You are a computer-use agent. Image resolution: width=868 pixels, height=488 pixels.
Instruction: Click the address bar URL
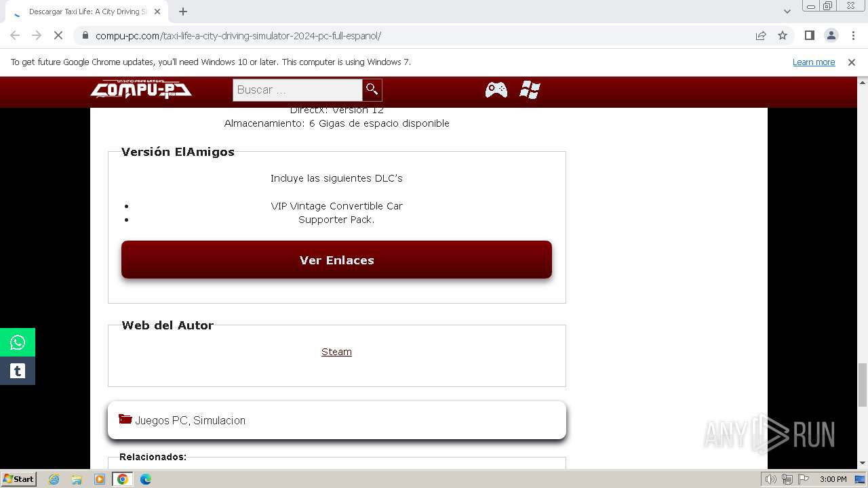pos(238,35)
